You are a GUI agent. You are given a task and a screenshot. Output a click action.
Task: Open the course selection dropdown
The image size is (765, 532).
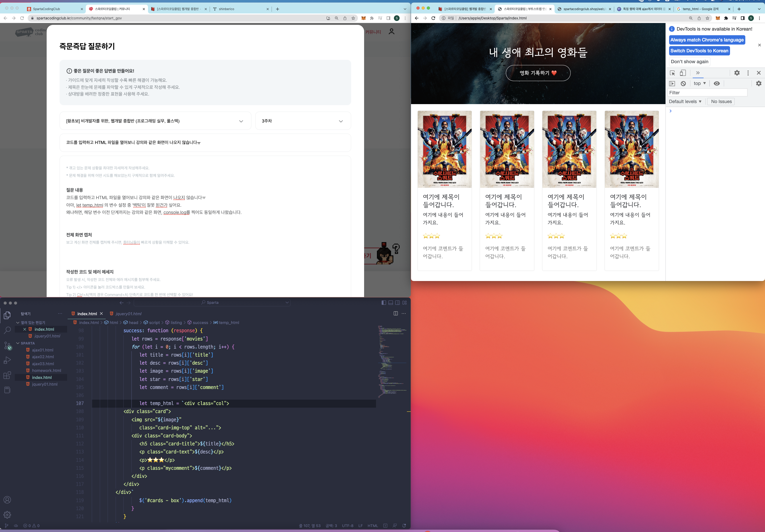tap(155, 121)
